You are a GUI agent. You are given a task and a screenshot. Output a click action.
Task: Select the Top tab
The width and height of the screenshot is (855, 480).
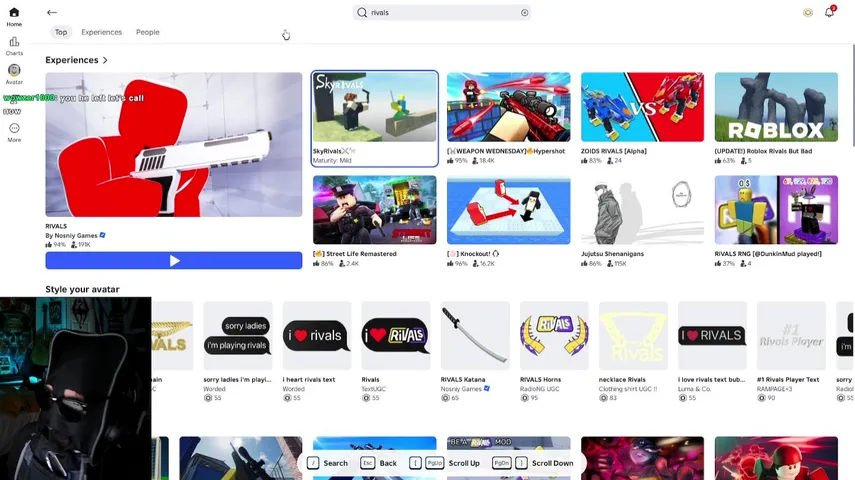coord(61,32)
